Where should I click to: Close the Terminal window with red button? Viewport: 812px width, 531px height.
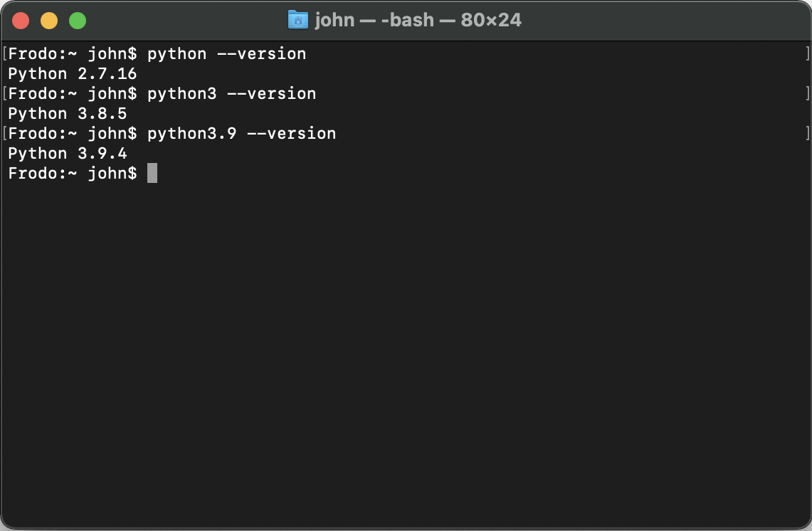(21, 21)
